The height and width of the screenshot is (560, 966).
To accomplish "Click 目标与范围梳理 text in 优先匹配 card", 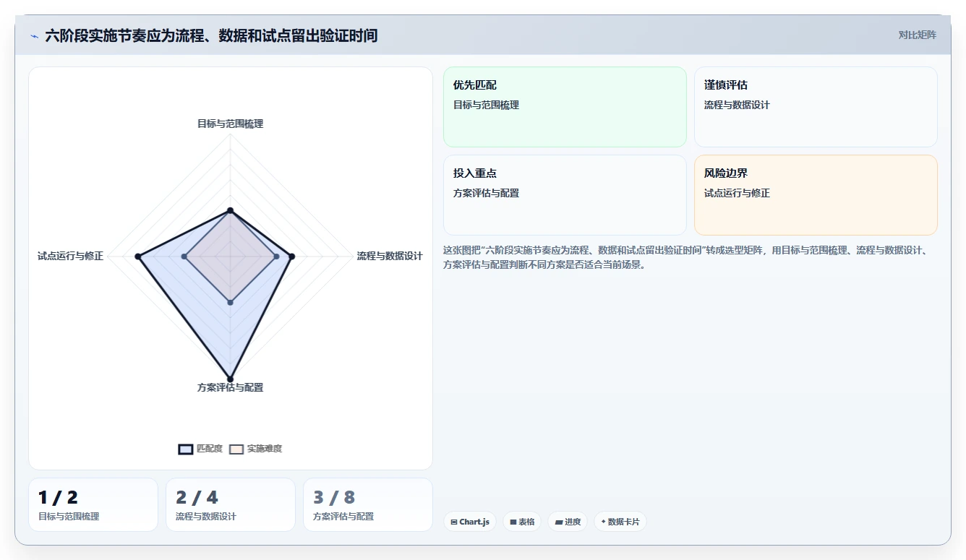I will pyautogui.click(x=486, y=105).
